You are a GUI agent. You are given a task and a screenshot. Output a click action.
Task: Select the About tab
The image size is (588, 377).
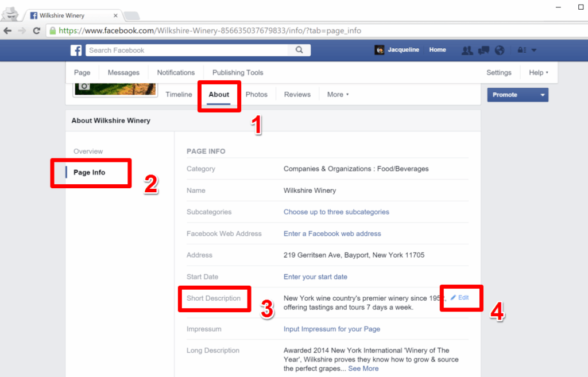tap(219, 95)
